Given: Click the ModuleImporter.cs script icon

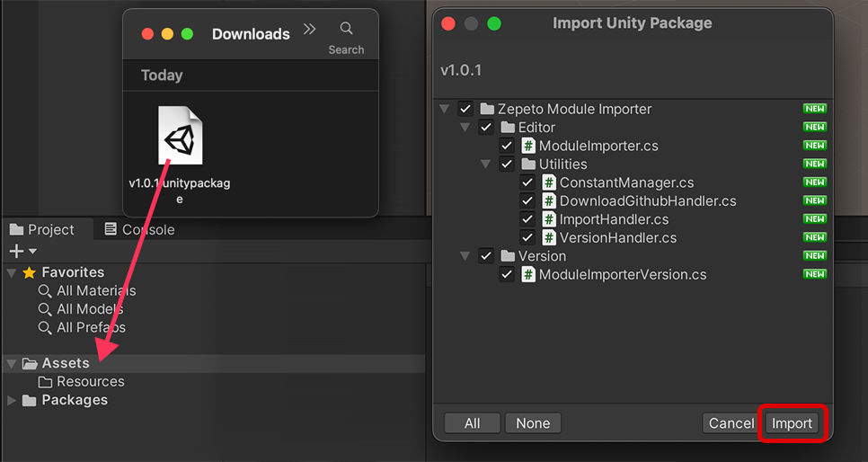Looking at the screenshot, I should (x=528, y=146).
